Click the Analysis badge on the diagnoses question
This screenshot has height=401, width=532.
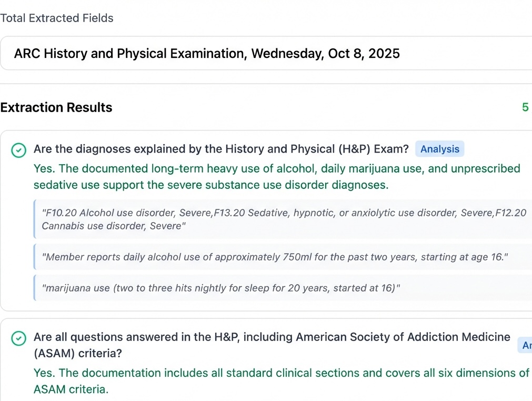tap(440, 149)
